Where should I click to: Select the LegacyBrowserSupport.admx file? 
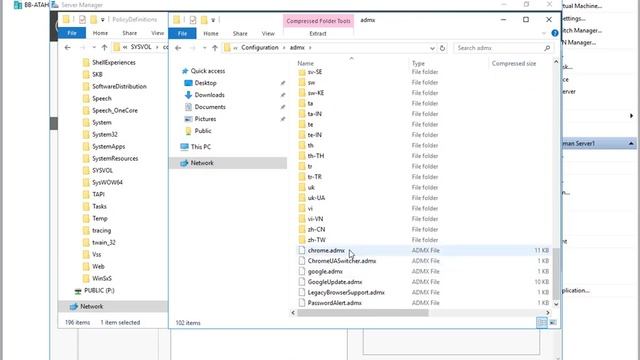[x=346, y=293]
